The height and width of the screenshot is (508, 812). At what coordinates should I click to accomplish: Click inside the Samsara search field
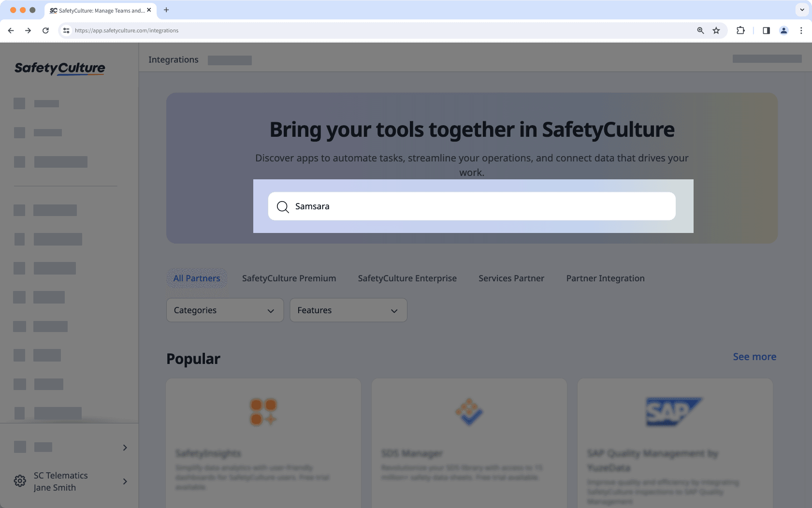[x=435, y=206]
